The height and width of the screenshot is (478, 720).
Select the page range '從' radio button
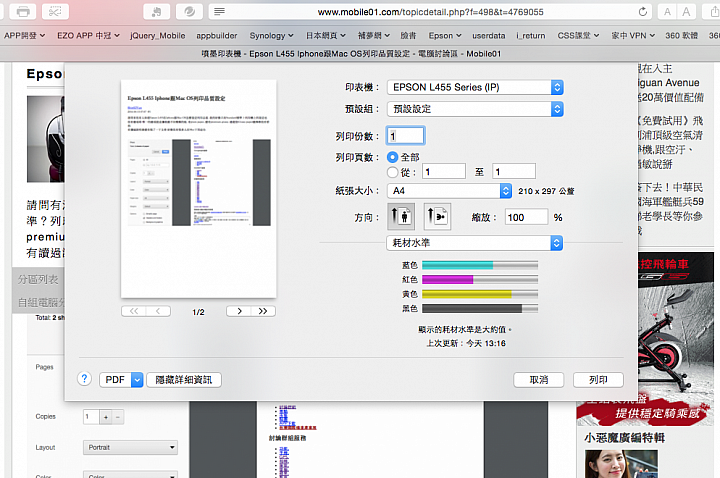coord(392,172)
